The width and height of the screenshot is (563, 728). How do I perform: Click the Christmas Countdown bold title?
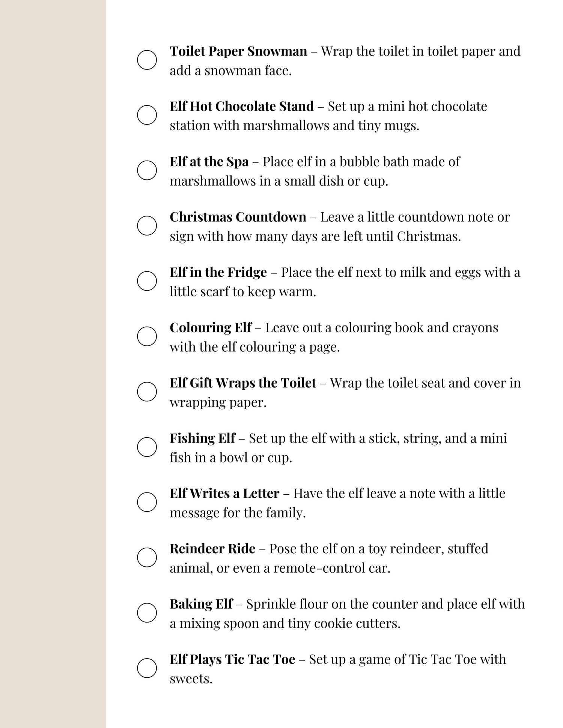(x=238, y=217)
